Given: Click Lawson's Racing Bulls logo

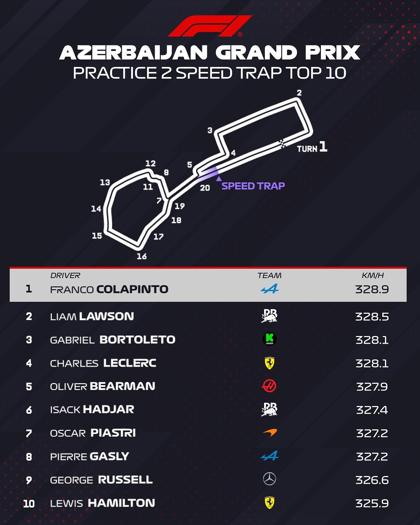Looking at the screenshot, I should point(269,316).
